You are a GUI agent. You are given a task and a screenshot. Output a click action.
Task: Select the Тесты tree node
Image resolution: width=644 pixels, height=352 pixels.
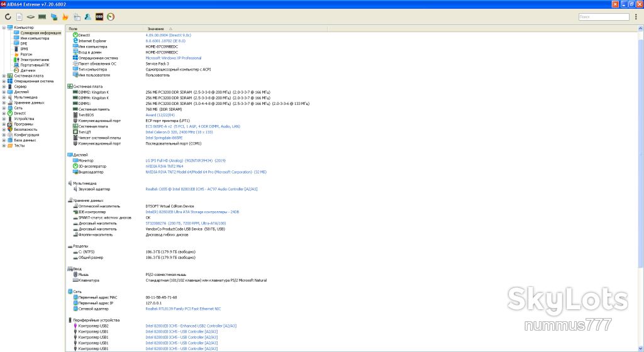(x=19, y=145)
